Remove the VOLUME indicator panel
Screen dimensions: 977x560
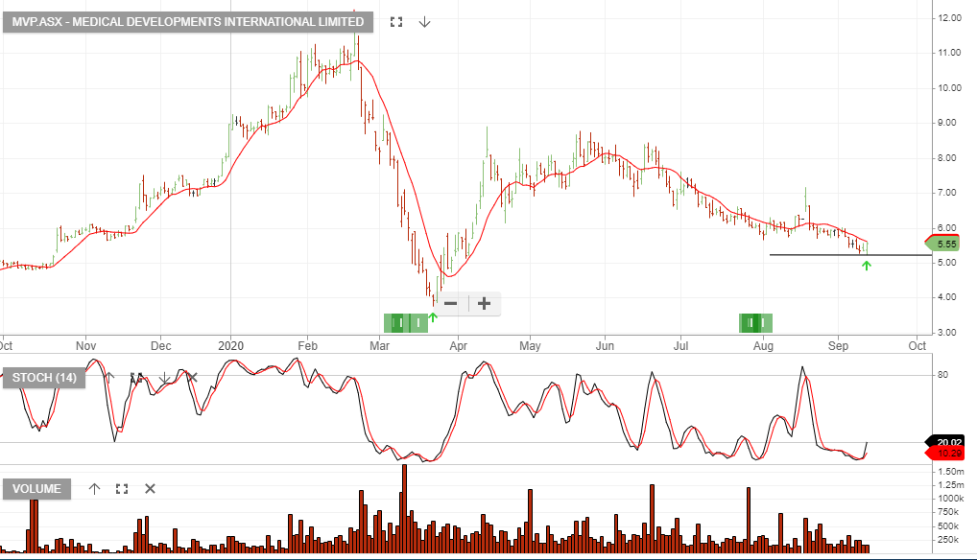[150, 489]
